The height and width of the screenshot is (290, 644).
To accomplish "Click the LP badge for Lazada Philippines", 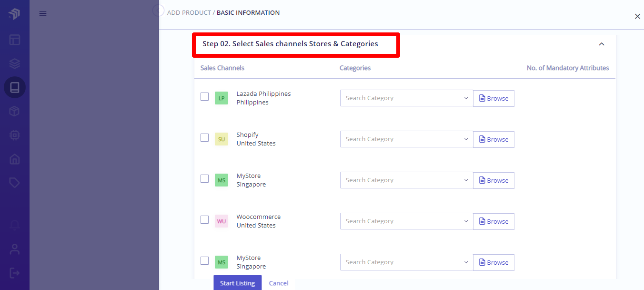I will pyautogui.click(x=221, y=98).
